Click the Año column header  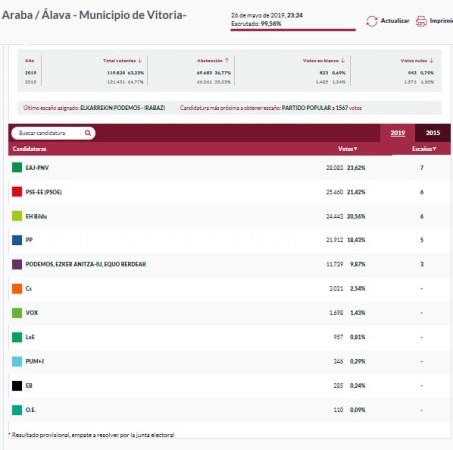29,60
